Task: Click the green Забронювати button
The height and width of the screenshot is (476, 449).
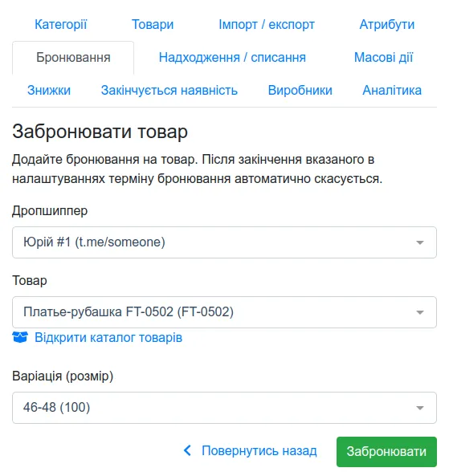Action: [x=386, y=452]
